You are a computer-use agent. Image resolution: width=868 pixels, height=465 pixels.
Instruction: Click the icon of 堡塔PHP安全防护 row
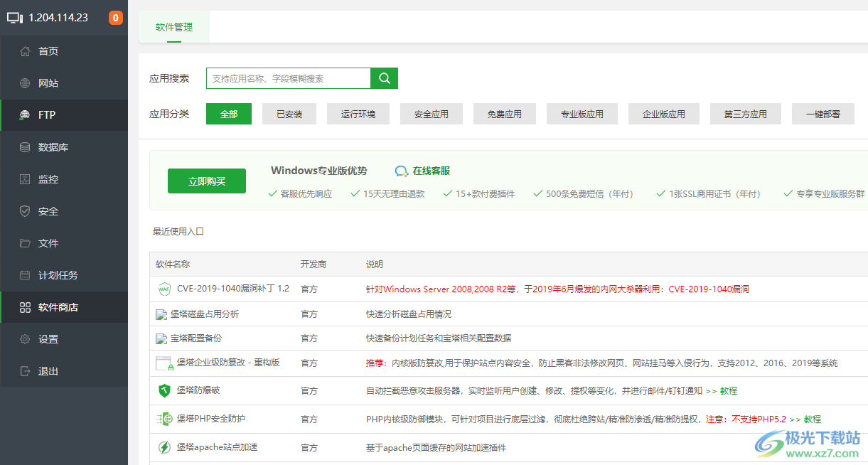(x=164, y=419)
